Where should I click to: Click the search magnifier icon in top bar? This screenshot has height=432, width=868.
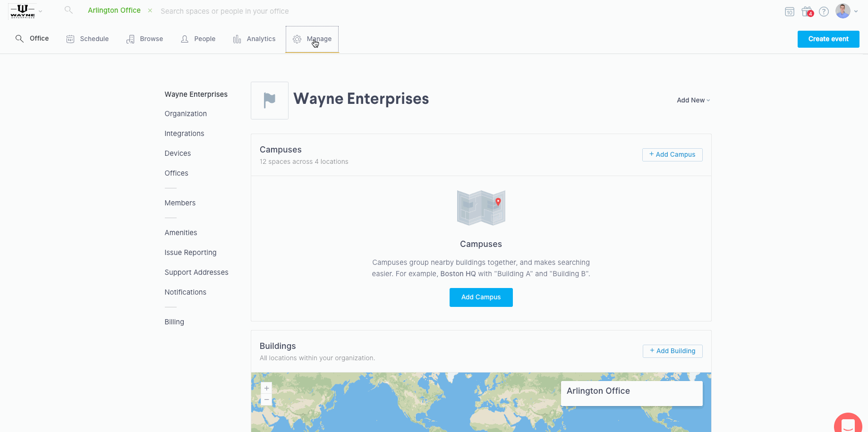coord(69,10)
